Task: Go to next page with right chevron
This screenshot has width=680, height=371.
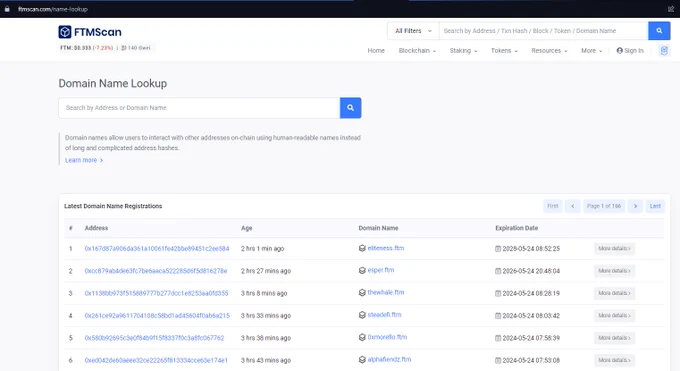Action: tap(635, 206)
